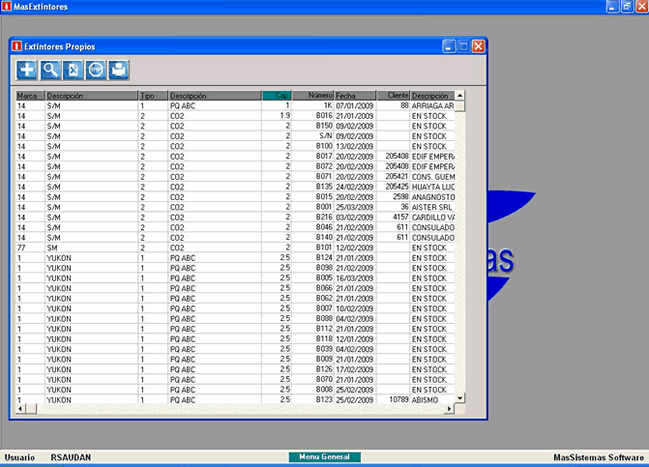Sort by the Número column header

[x=313, y=96]
